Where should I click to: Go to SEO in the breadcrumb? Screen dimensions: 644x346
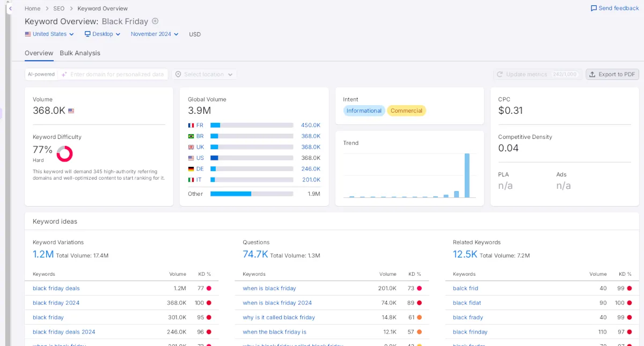(x=59, y=9)
